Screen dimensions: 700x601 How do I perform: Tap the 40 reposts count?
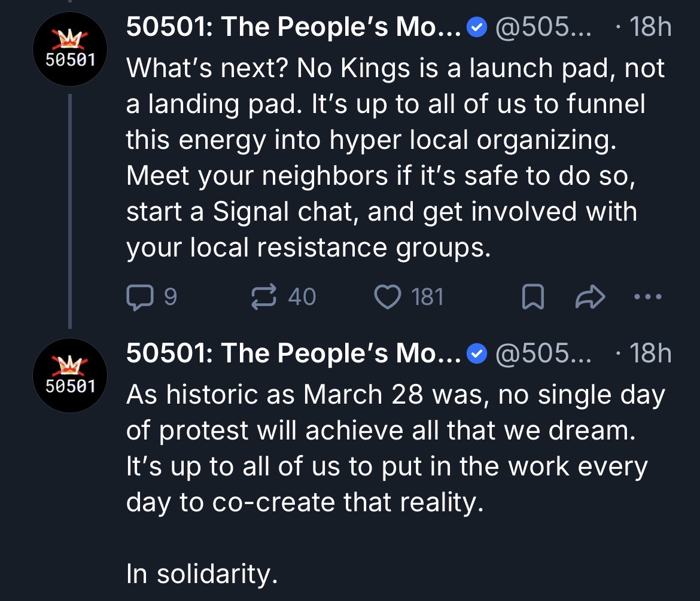(x=302, y=297)
